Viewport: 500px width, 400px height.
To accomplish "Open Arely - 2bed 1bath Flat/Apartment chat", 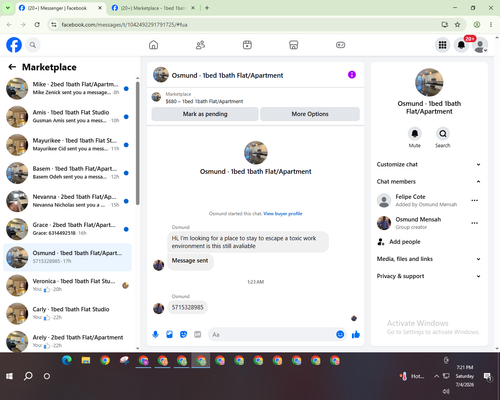I will click(x=67, y=341).
